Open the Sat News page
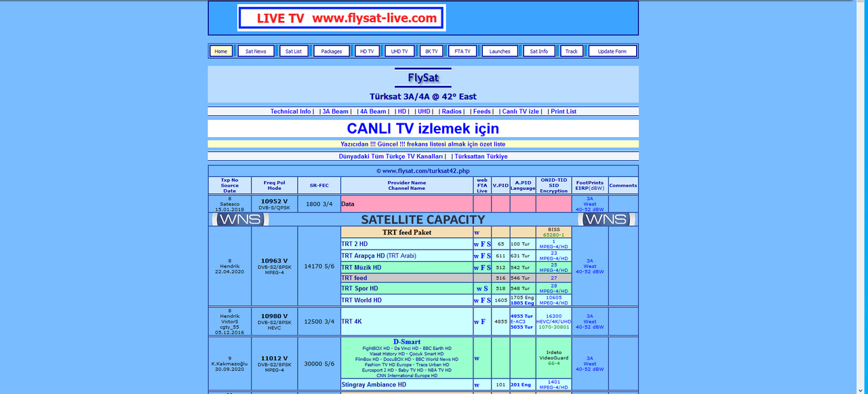The image size is (868, 394). 256,51
